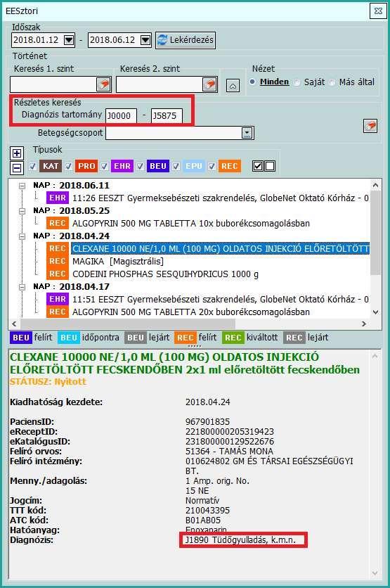
Task: Select CODEINI PHOSPHAS SESQUIHYDRICUS 1000 g entry
Action: point(165,274)
